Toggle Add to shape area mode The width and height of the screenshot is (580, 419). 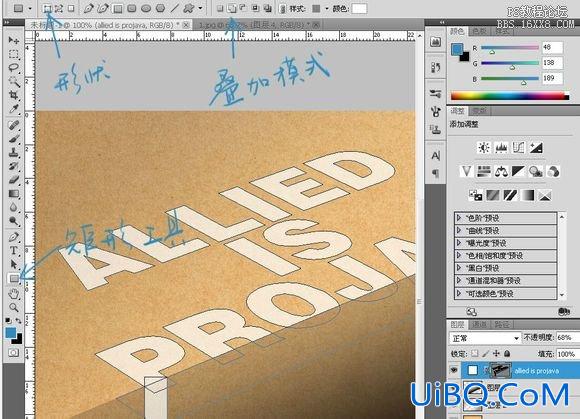click(x=232, y=8)
